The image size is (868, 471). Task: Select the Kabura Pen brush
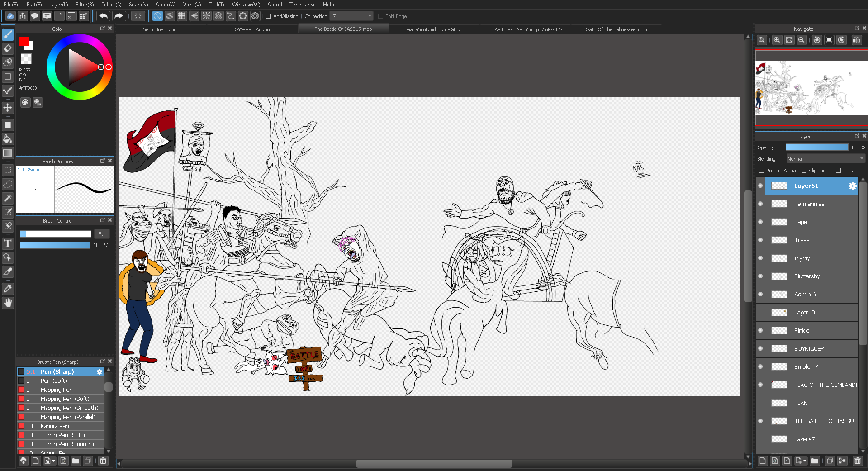[55, 426]
